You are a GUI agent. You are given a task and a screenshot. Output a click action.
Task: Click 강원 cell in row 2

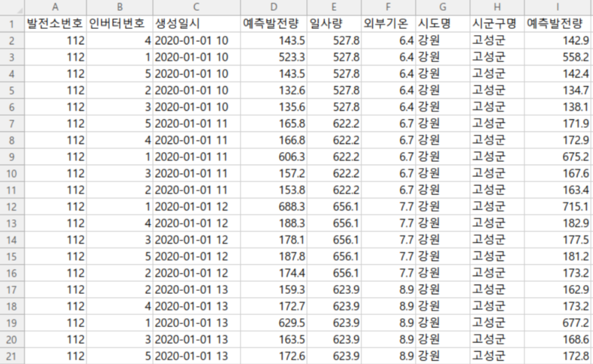click(443, 40)
